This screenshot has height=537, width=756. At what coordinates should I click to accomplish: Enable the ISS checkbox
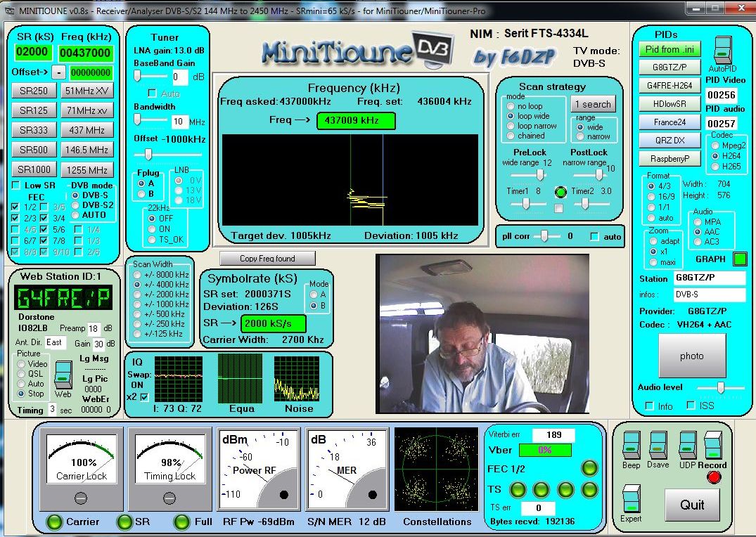(691, 406)
